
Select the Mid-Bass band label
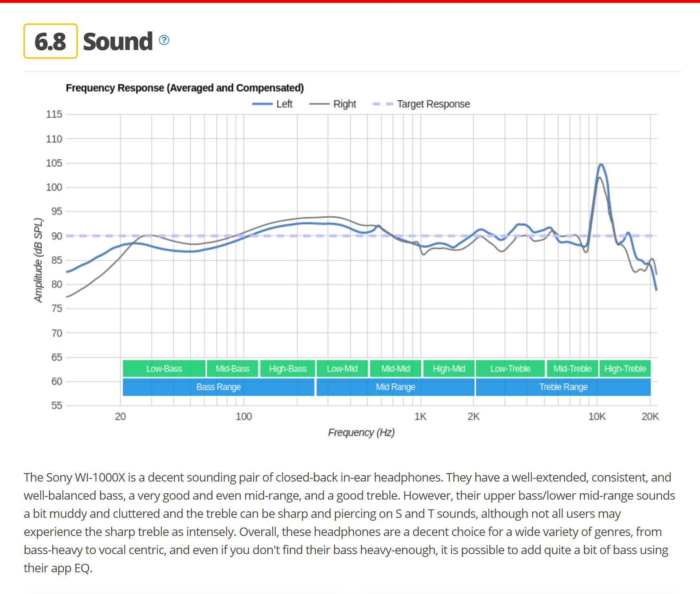click(232, 368)
